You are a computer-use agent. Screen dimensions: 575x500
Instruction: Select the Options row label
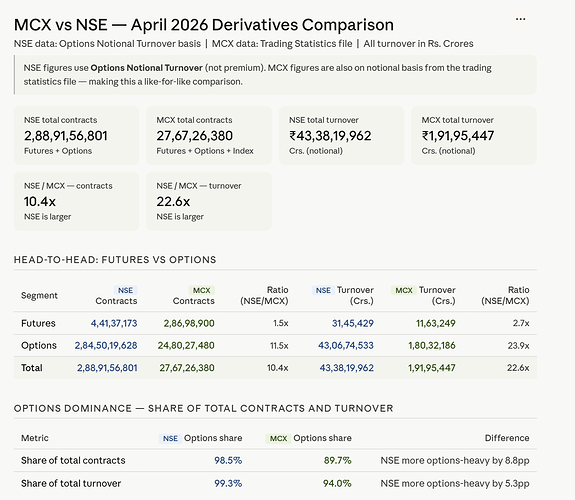[x=39, y=345]
